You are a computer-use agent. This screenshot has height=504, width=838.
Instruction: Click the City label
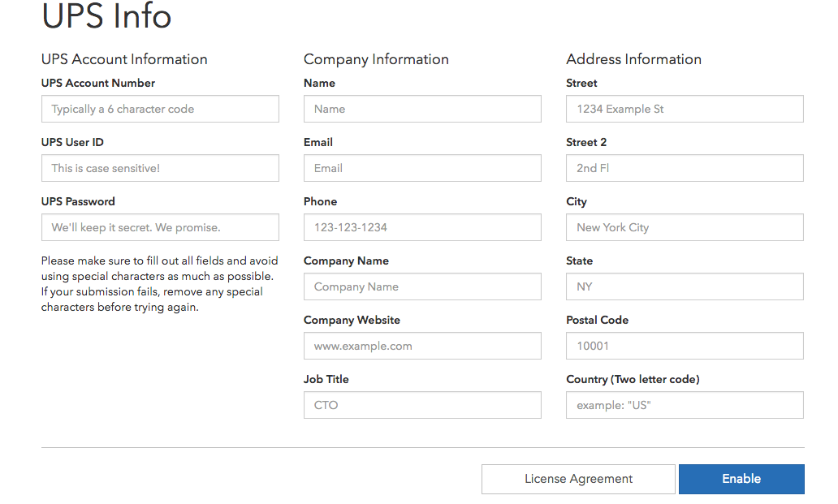(577, 202)
